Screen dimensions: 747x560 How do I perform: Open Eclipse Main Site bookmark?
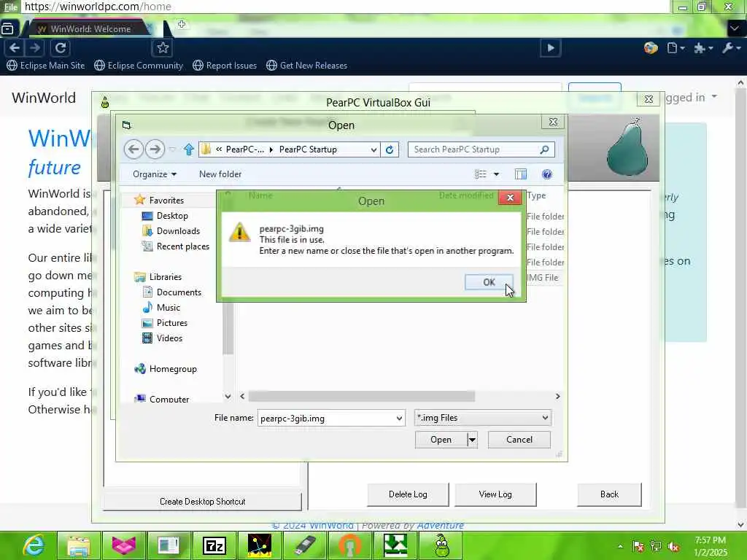point(46,65)
